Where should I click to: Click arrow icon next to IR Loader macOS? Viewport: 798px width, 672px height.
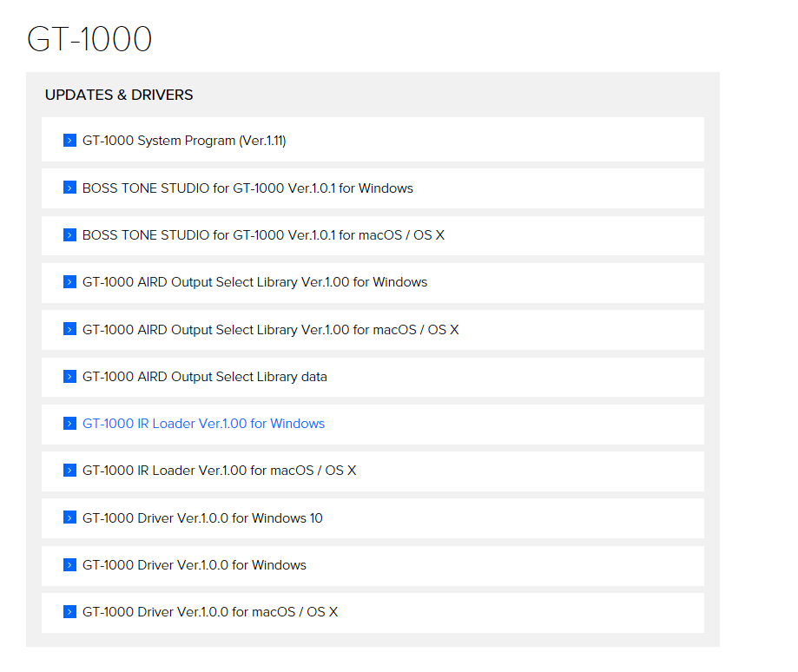point(69,471)
